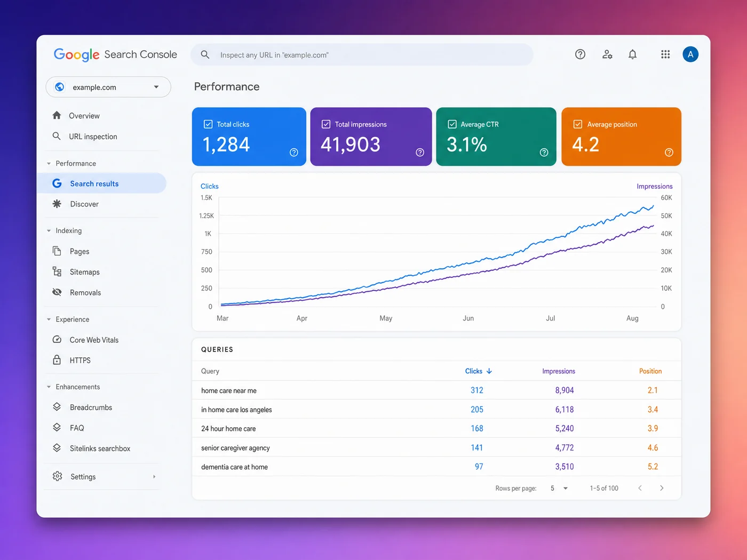The image size is (747, 560).
Task: Go to next page of queries
Action: tap(662, 488)
